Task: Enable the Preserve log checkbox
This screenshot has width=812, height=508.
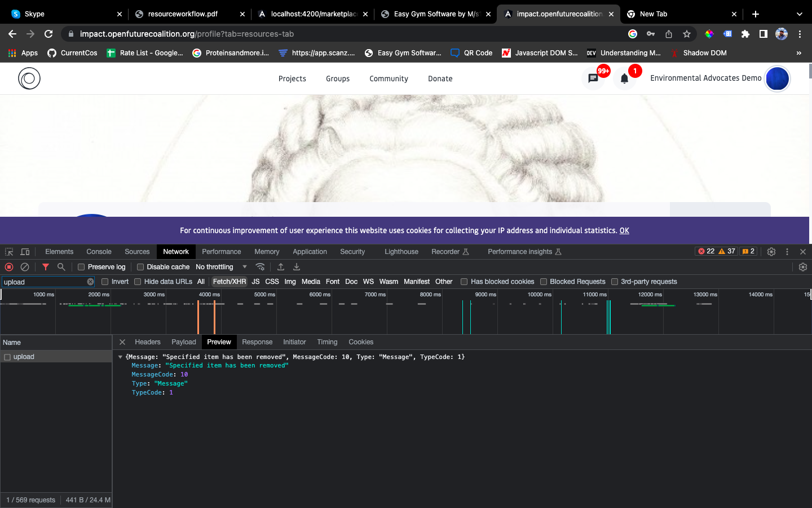Action: pyautogui.click(x=81, y=267)
